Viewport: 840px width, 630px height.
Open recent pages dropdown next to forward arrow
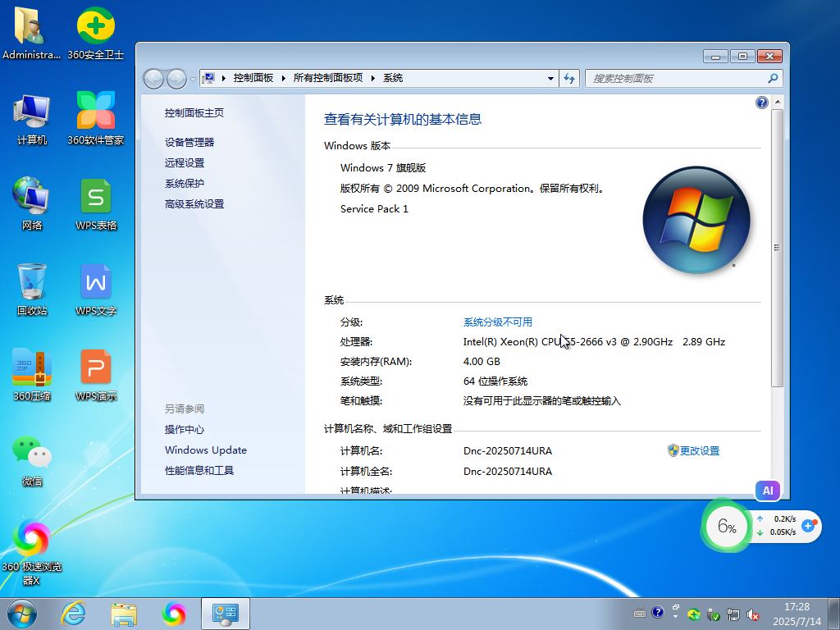193,80
